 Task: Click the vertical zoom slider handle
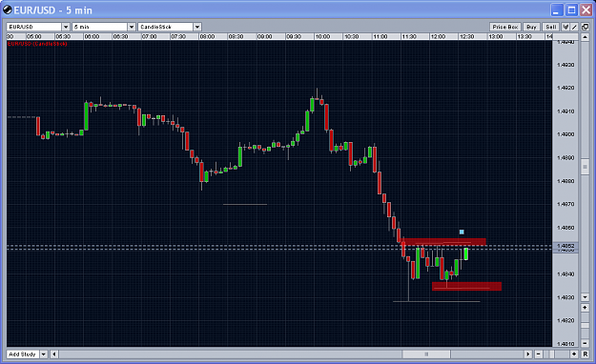[x=585, y=326]
